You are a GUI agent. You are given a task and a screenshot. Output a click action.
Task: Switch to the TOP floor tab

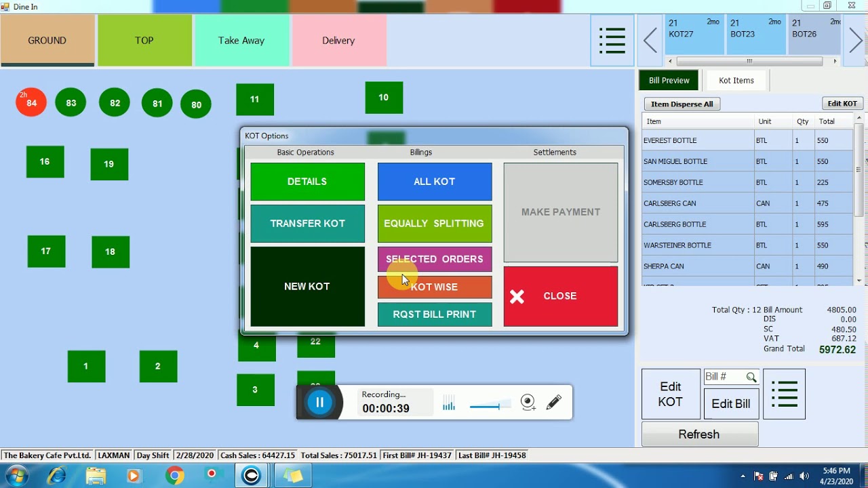click(144, 41)
